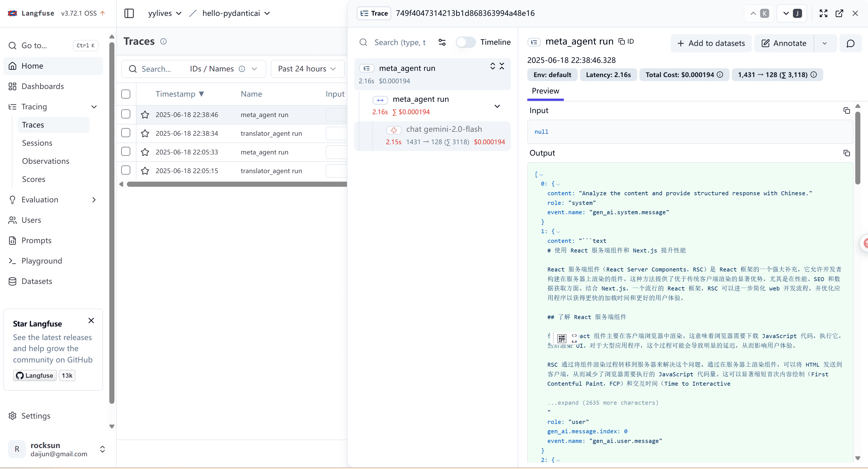The image size is (868, 469).
Task: Open the Past 24 hours dropdown
Action: pyautogui.click(x=307, y=69)
